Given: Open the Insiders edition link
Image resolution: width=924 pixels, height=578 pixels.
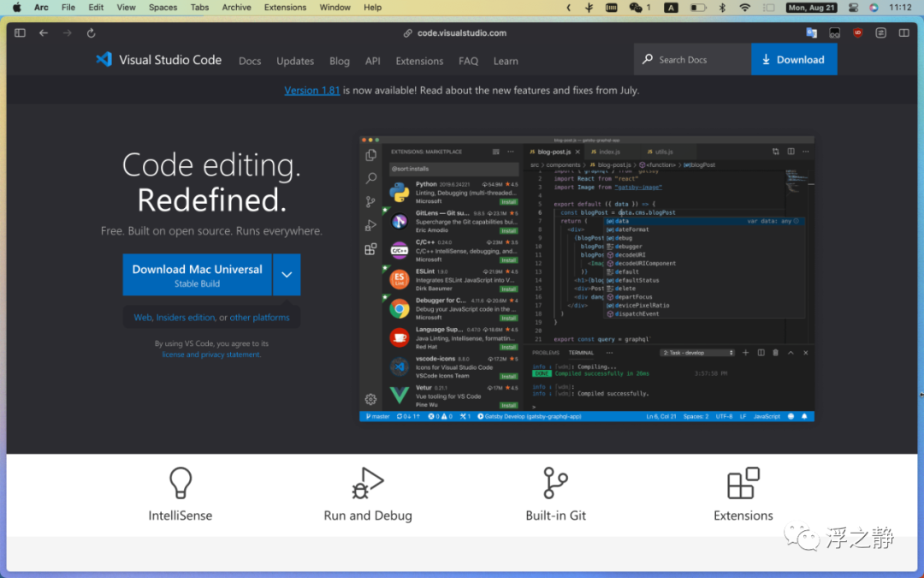Looking at the screenshot, I should tap(186, 318).
